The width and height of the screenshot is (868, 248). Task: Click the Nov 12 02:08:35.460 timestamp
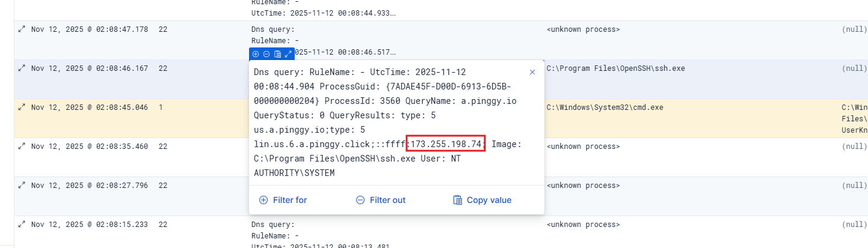point(90,146)
